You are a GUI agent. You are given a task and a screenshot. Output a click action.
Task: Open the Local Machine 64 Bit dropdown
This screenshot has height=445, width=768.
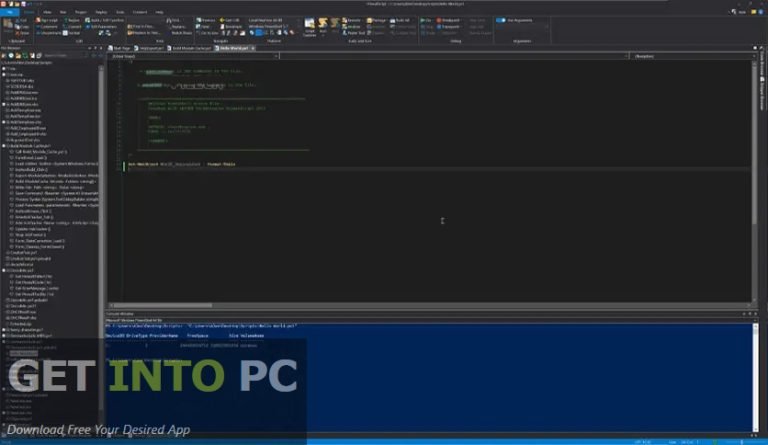point(273,20)
